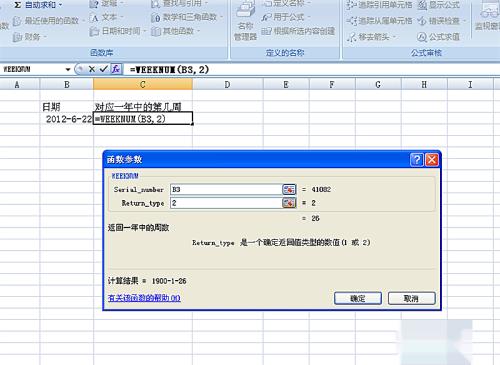Select column E header

286,85
